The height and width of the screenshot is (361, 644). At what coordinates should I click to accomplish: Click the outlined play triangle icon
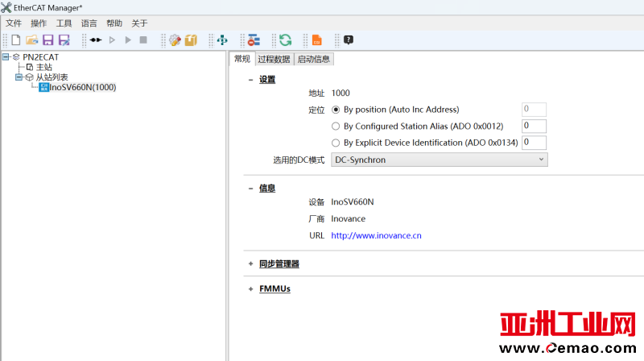tap(112, 39)
